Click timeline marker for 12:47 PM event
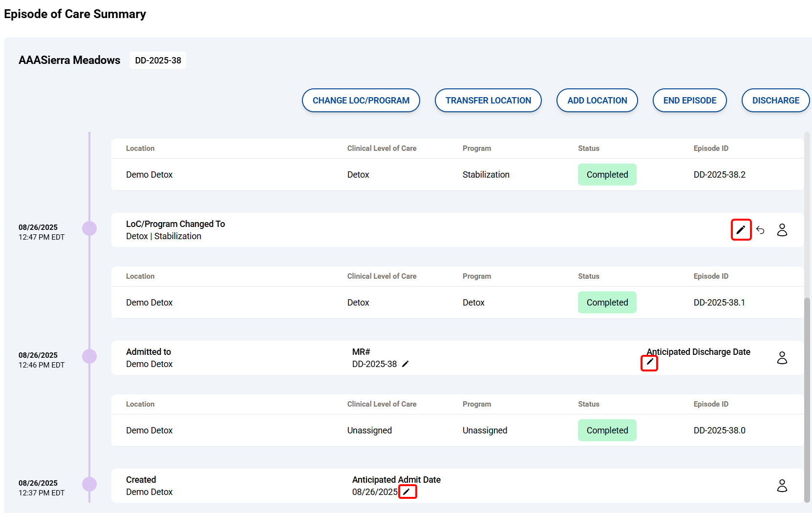 tap(89, 228)
